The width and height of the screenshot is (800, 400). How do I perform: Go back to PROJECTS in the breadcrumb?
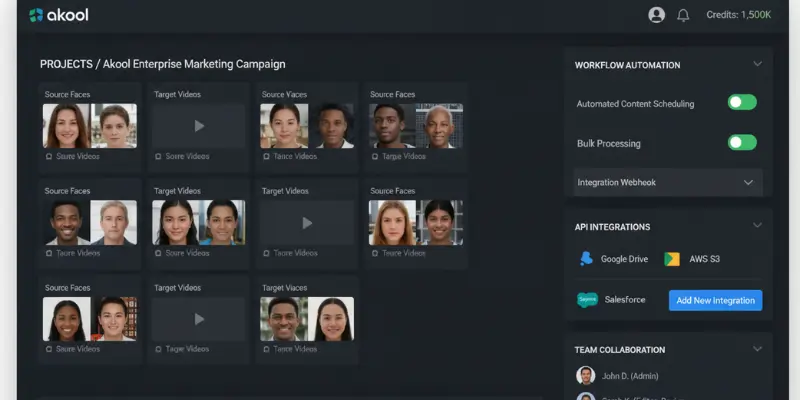[x=66, y=64]
